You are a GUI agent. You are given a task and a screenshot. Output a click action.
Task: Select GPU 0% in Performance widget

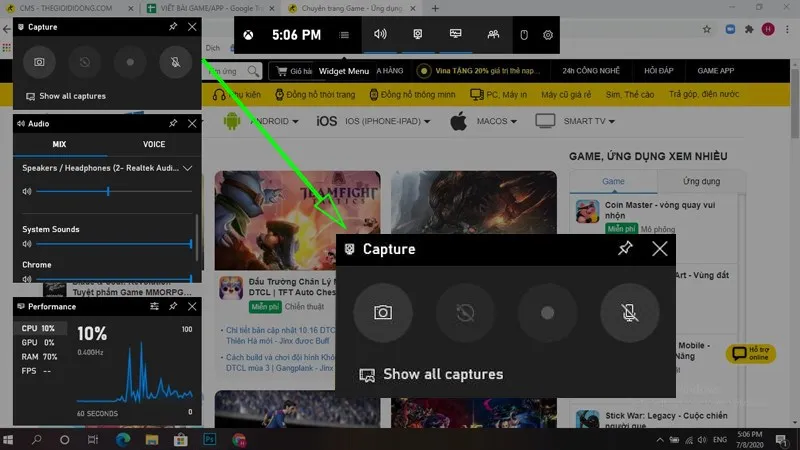pyautogui.click(x=40, y=342)
